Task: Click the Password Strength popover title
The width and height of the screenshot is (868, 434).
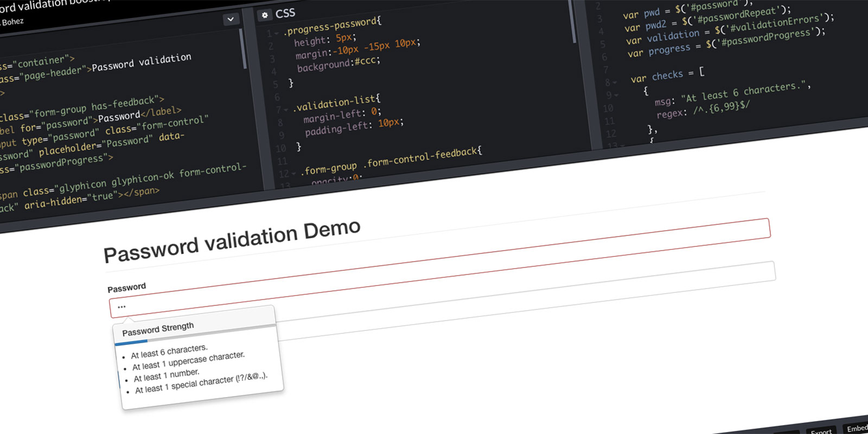Action: point(158,329)
